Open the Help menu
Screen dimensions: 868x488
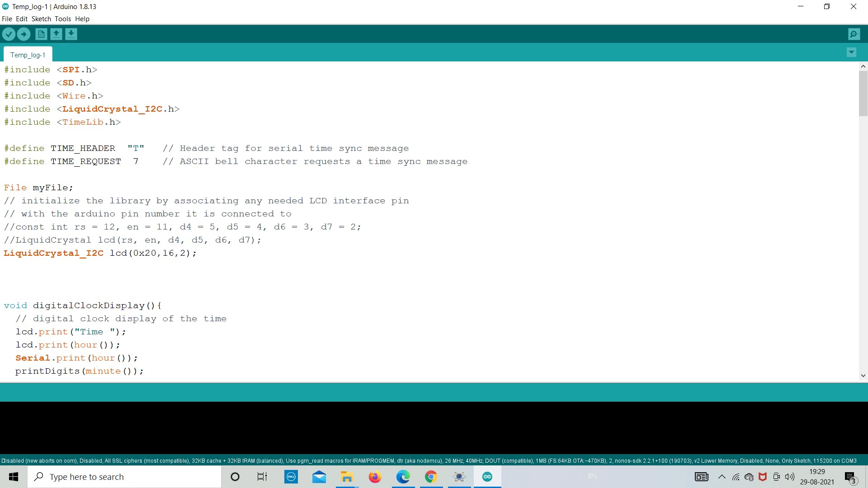tap(82, 19)
